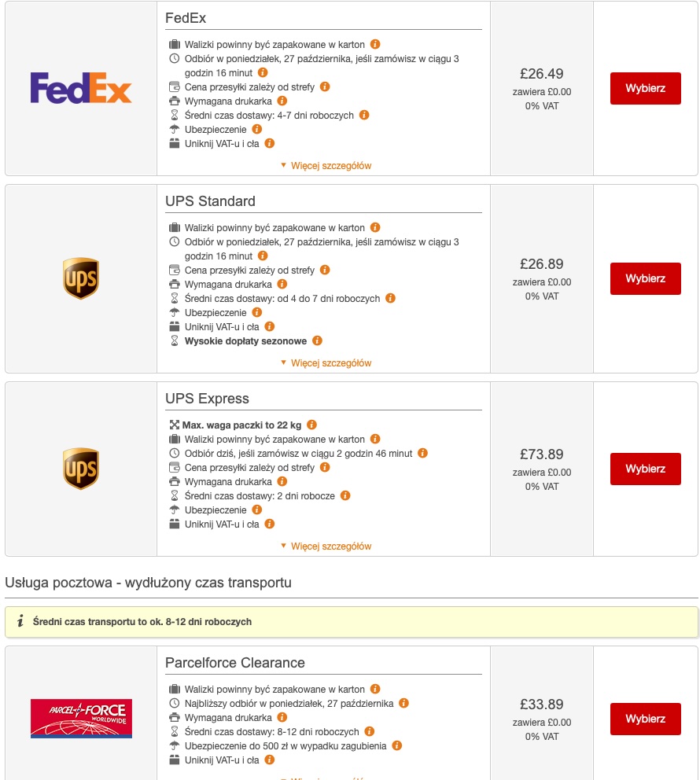This screenshot has height=780, width=700.
Task: Click info icon for Parcelforce Najbliższy odbiór
Action: pos(403,703)
